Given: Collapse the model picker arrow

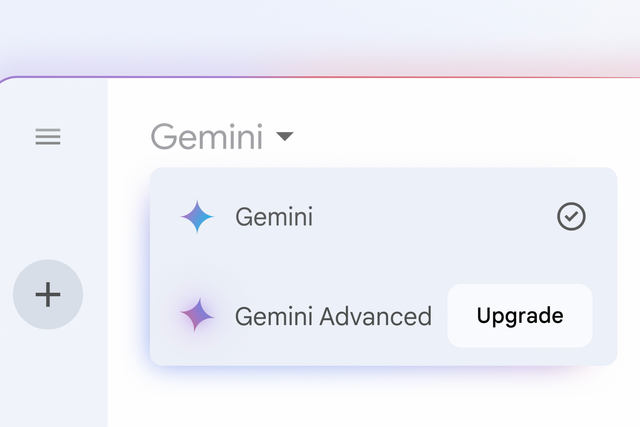Looking at the screenshot, I should (285, 136).
